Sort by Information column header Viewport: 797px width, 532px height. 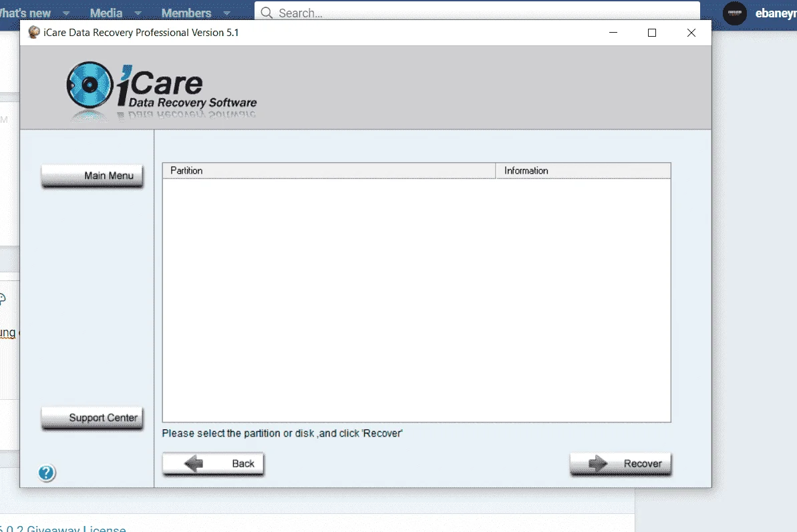pos(583,171)
